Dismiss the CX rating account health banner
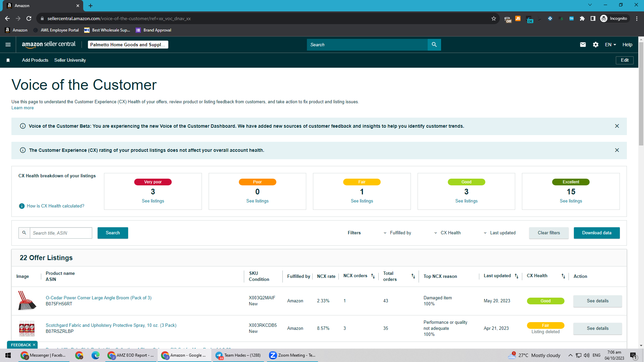Image resolution: width=644 pixels, height=362 pixels. pyautogui.click(x=617, y=150)
